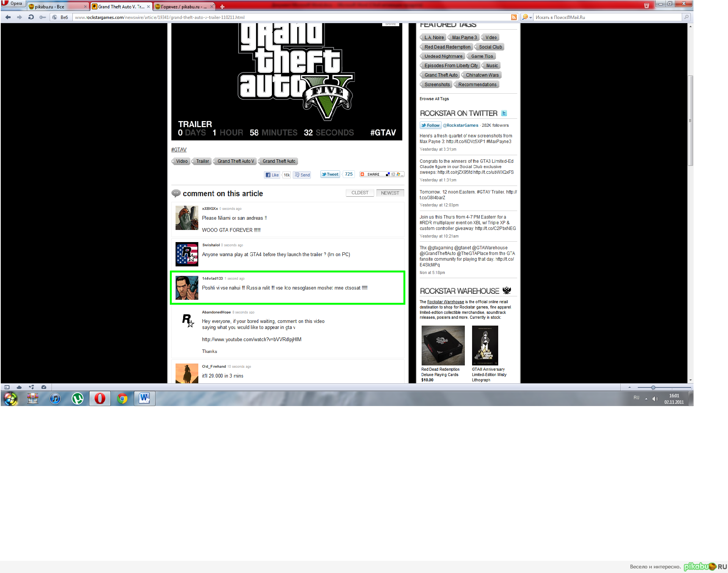Viewport: 728px width, 573px height.
Task: Toggle the Opera panel button in status bar
Action: coord(7,387)
